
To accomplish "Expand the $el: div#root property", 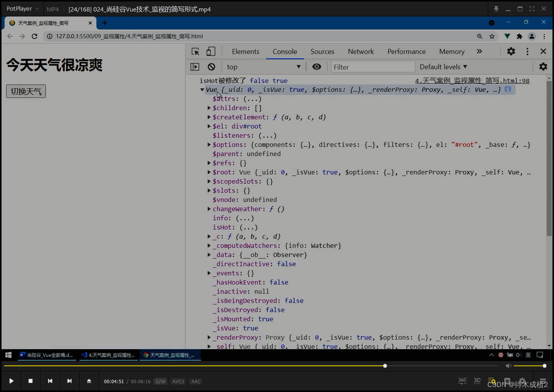I will [209, 127].
